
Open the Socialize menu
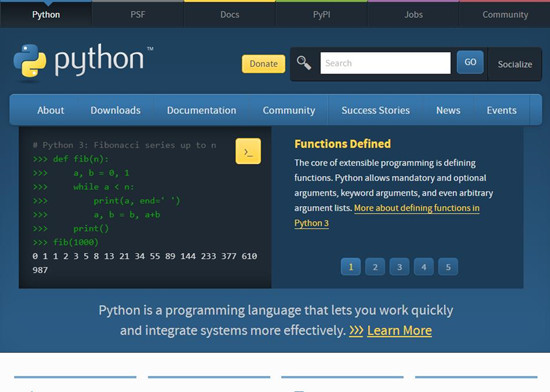tap(515, 64)
